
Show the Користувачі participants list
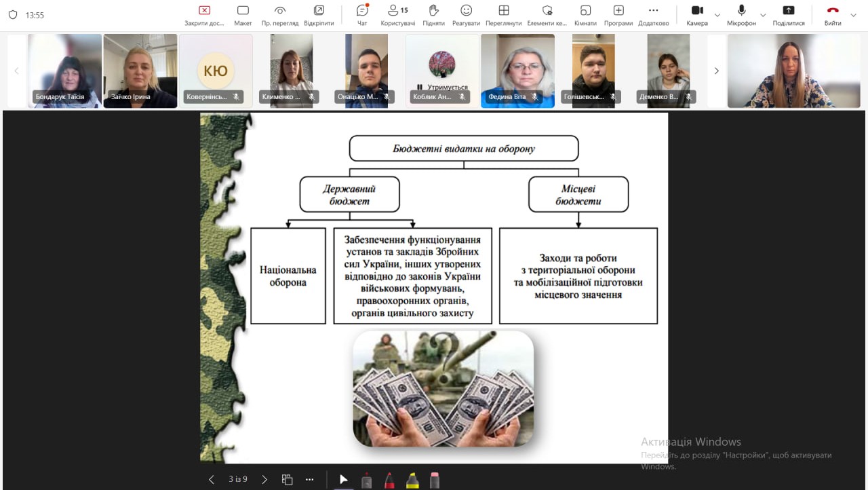point(397,15)
